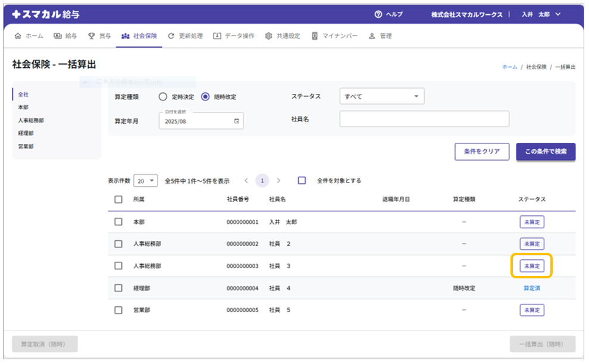This screenshot has width=589, height=364.
Task: Tick the checkbox for 経理部 row
Action: (x=118, y=288)
